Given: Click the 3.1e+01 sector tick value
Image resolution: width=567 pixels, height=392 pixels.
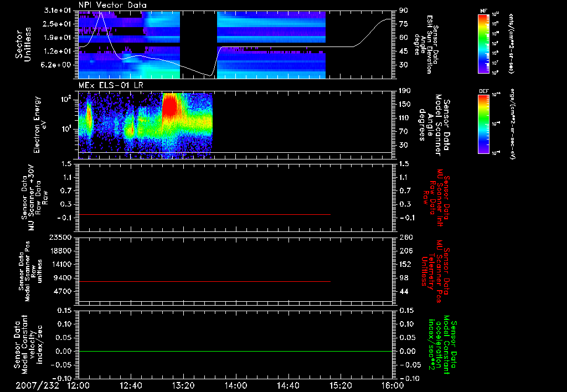Looking at the screenshot, I should pyautogui.click(x=57, y=11).
